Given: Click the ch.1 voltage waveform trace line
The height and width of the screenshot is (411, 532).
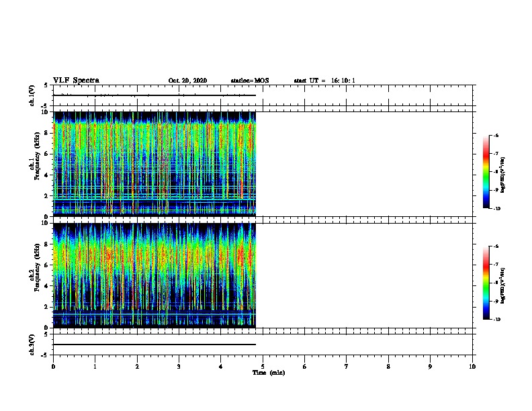Looking at the screenshot, I should 154,95.
